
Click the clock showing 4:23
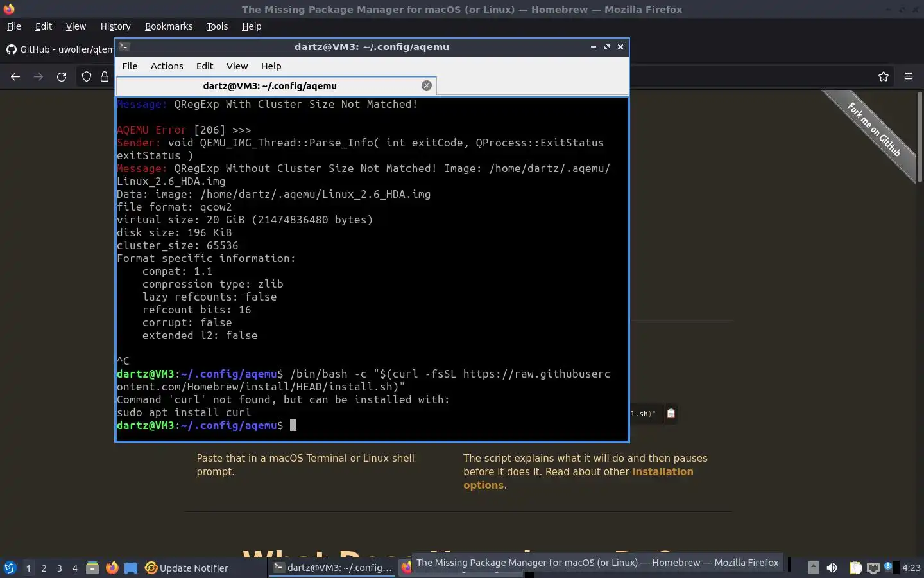coord(911,568)
